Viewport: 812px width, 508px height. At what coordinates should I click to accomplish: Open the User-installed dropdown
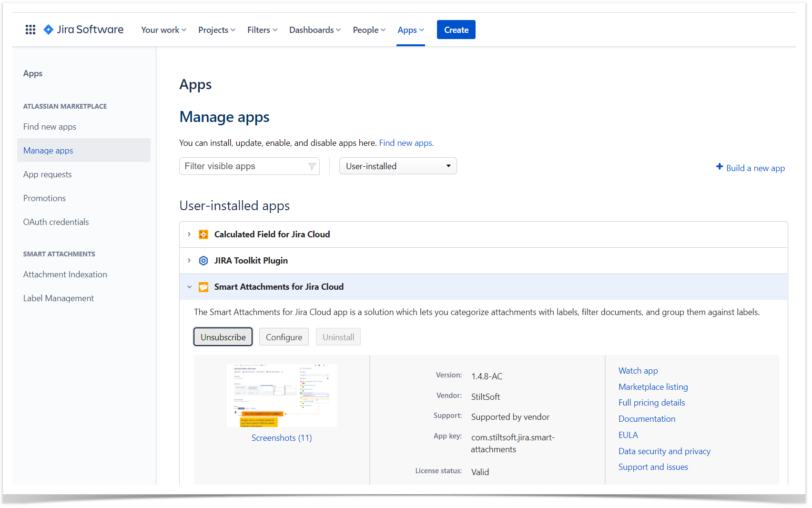click(x=398, y=166)
